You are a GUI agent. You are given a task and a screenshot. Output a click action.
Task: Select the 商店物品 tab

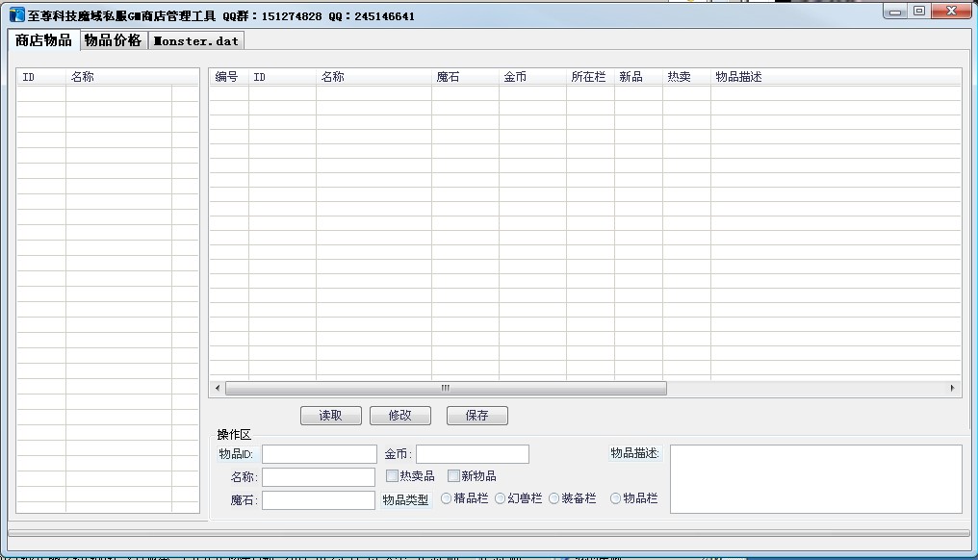click(x=42, y=40)
